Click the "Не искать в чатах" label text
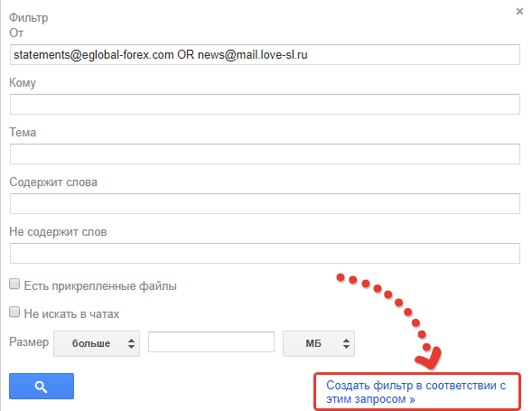Viewport: 532px width, 411px height. click(71, 313)
